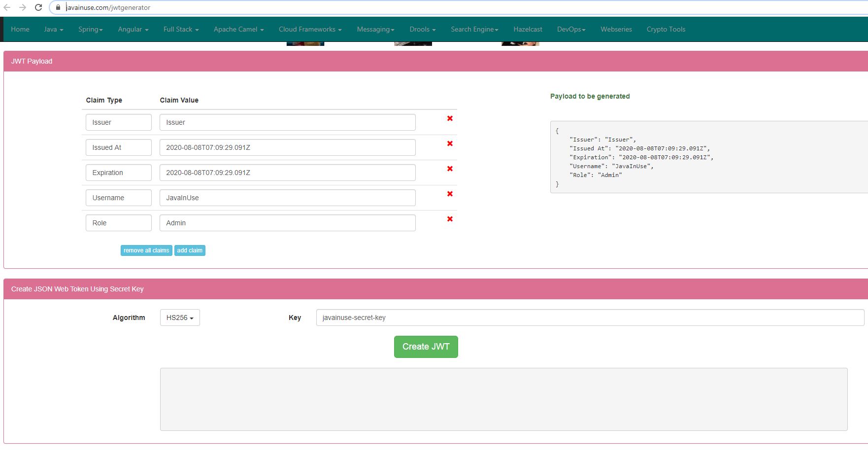
Task: Reload the page
Action: click(x=38, y=7)
